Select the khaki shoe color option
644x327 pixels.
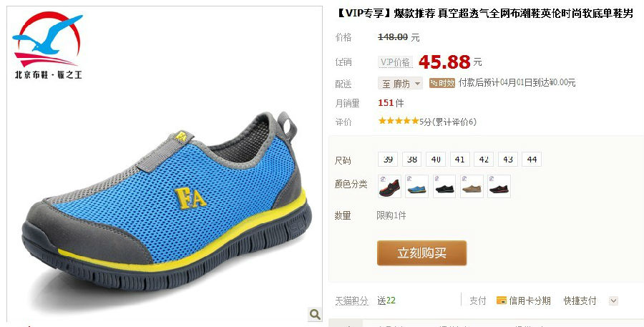pyautogui.click(x=472, y=186)
